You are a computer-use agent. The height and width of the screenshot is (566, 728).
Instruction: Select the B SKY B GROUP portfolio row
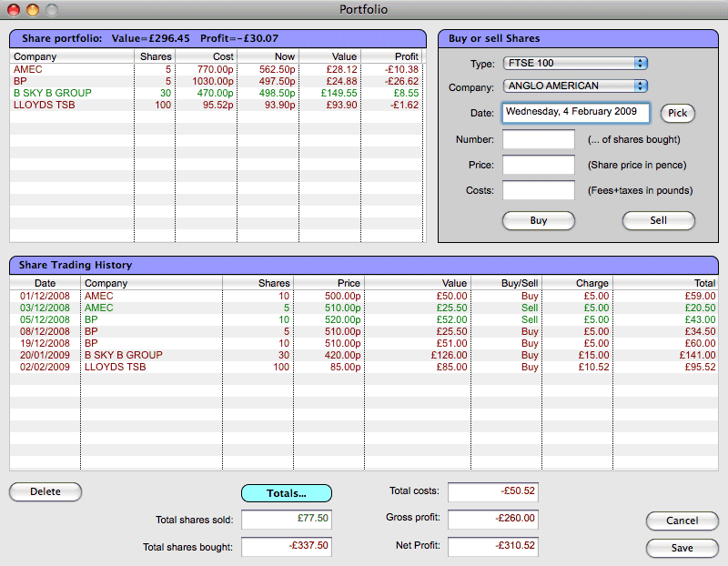coord(217,93)
